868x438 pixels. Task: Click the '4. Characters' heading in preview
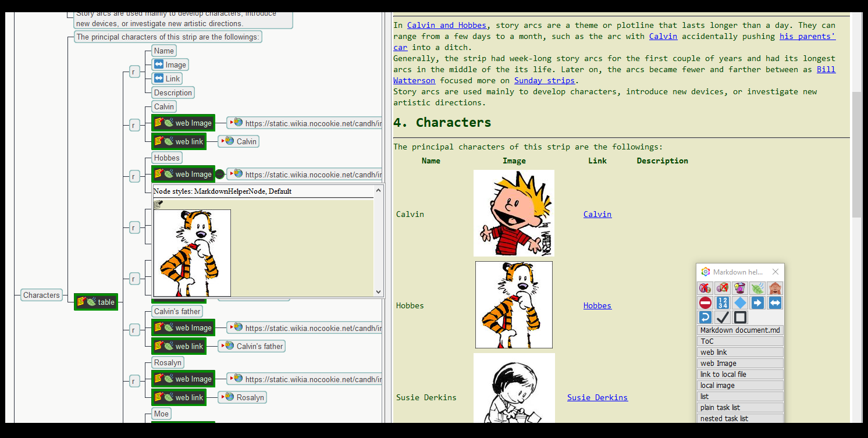[442, 122]
